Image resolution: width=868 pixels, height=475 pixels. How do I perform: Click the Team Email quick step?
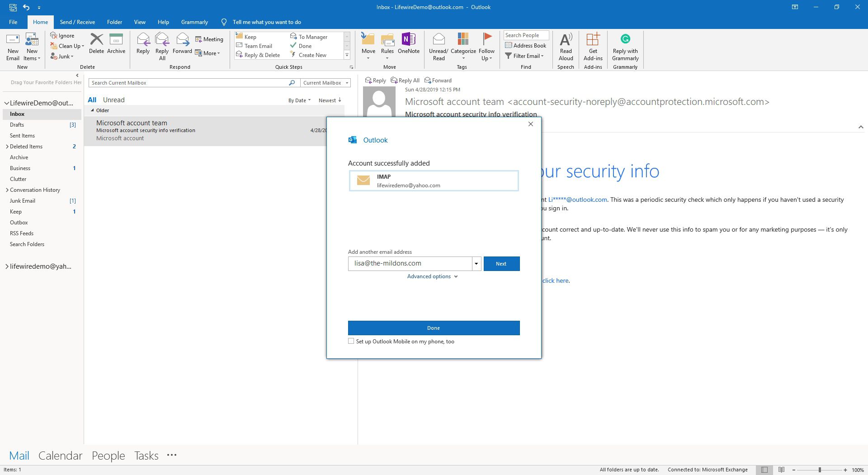coord(258,46)
